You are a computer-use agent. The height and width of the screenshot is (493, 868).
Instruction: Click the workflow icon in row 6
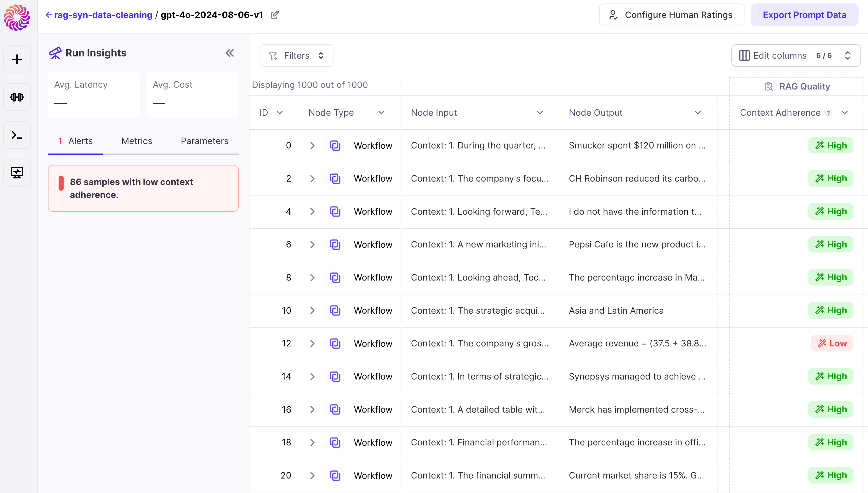pos(335,245)
